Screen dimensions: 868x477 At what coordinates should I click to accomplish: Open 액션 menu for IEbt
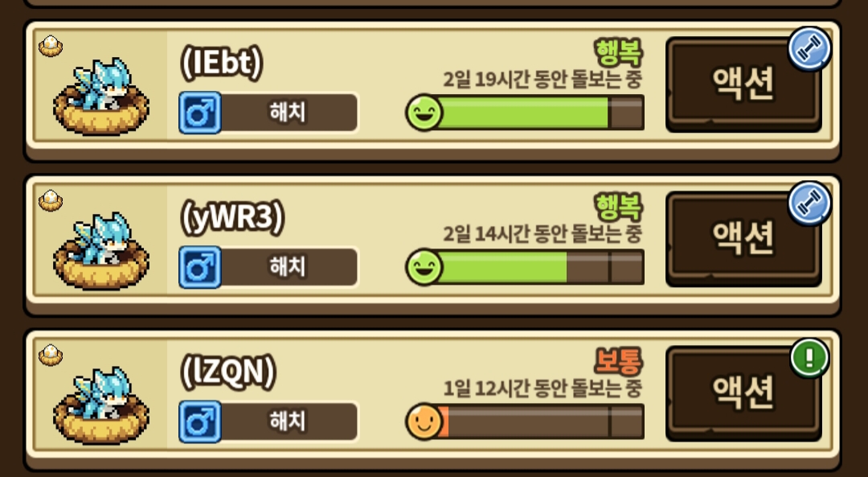[x=743, y=84]
